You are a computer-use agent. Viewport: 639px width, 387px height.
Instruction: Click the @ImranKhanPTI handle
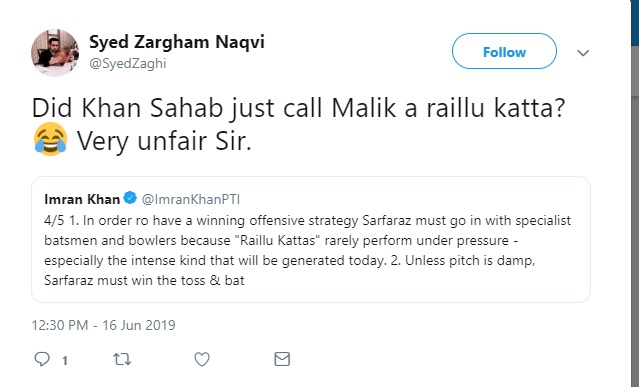coord(191,199)
